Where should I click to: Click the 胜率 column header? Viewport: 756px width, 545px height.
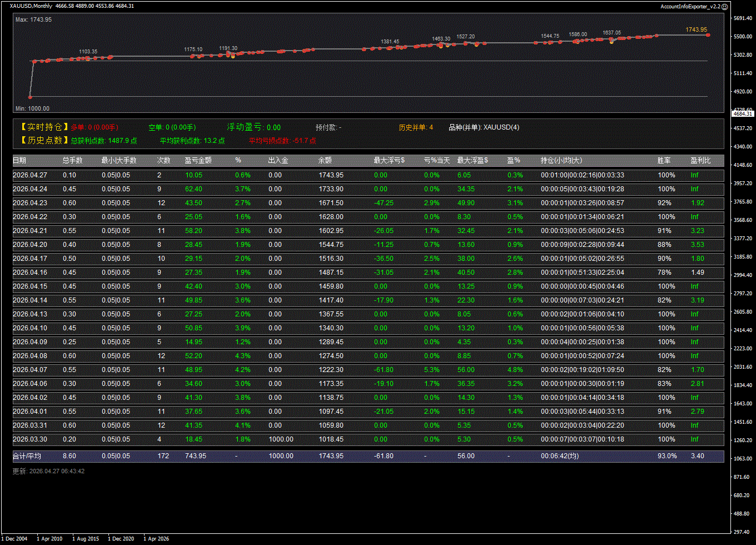click(x=664, y=160)
